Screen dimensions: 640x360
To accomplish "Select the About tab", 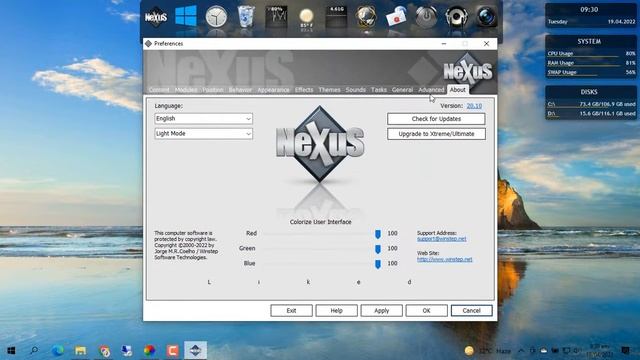I will coord(458,90).
